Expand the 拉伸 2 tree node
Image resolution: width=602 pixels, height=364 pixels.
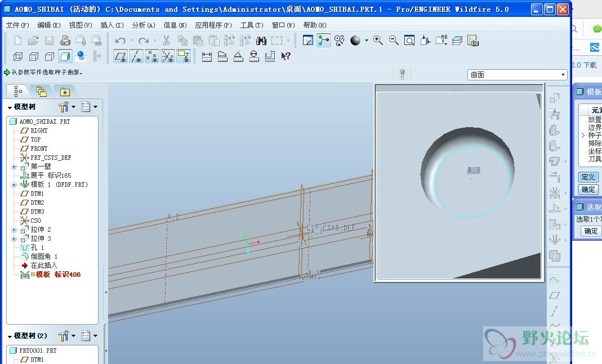click(14, 230)
